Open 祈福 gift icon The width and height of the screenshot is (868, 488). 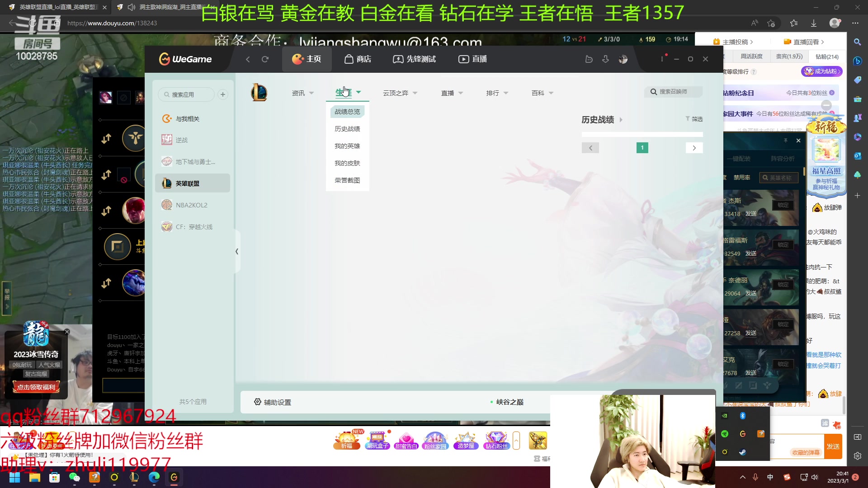(x=347, y=440)
